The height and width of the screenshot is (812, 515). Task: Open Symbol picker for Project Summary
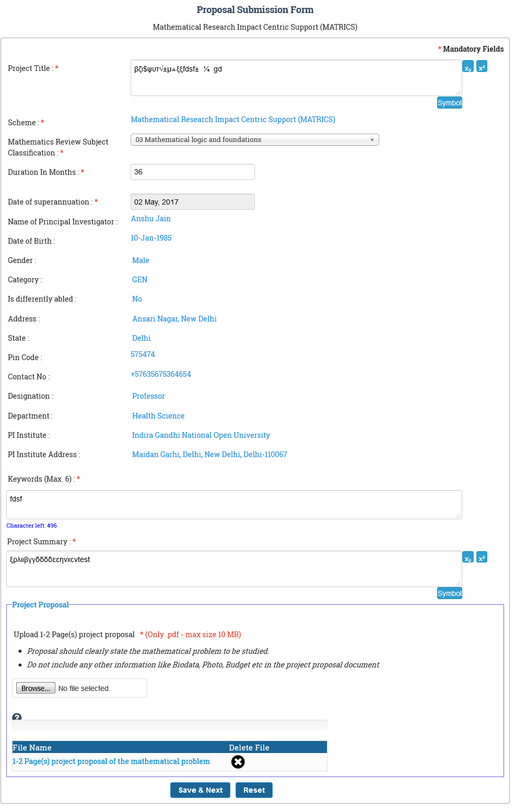[449, 593]
